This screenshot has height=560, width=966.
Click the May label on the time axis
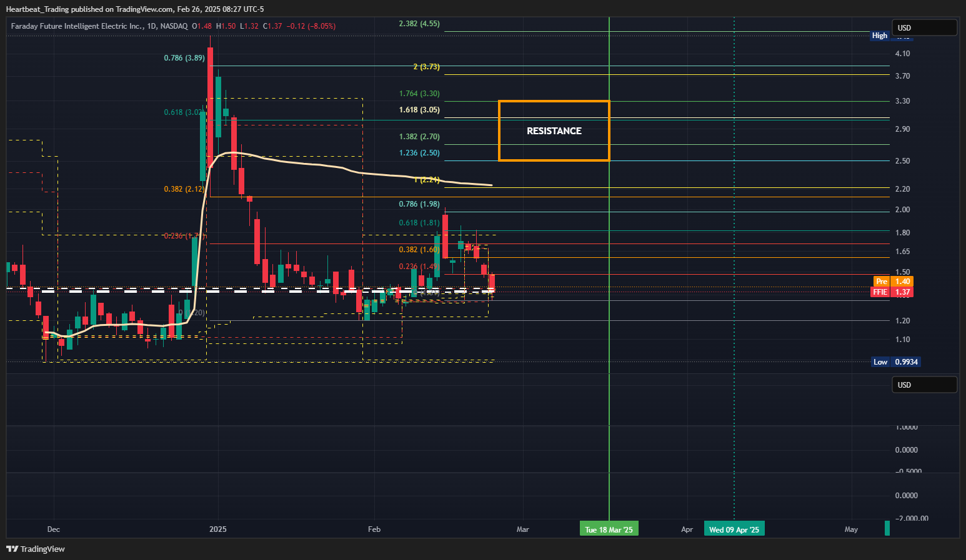click(851, 529)
